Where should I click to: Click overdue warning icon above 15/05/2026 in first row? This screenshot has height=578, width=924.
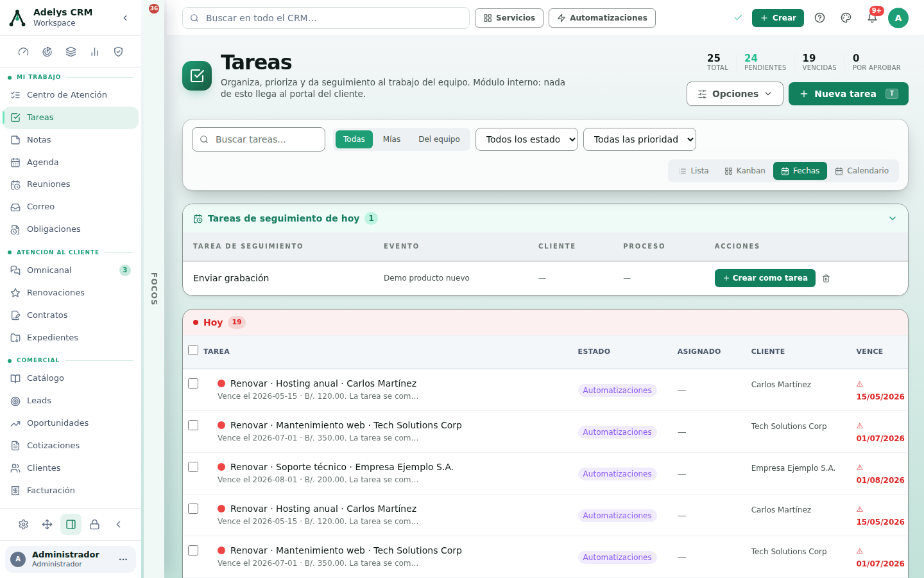pos(860,384)
